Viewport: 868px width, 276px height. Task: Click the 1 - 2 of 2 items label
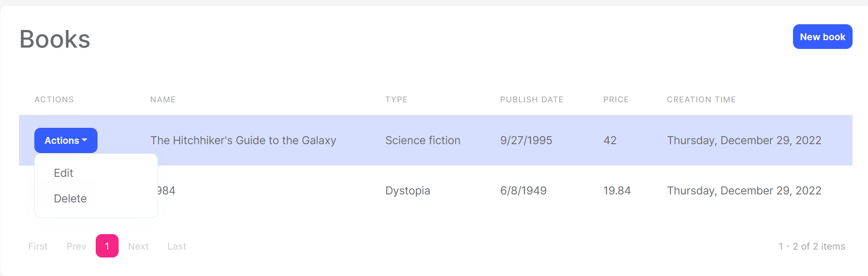coord(812,246)
